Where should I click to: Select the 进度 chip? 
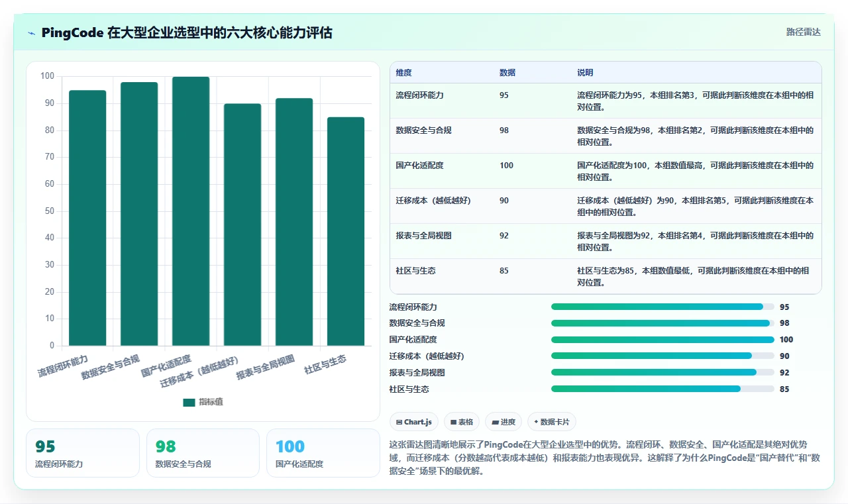(503, 422)
